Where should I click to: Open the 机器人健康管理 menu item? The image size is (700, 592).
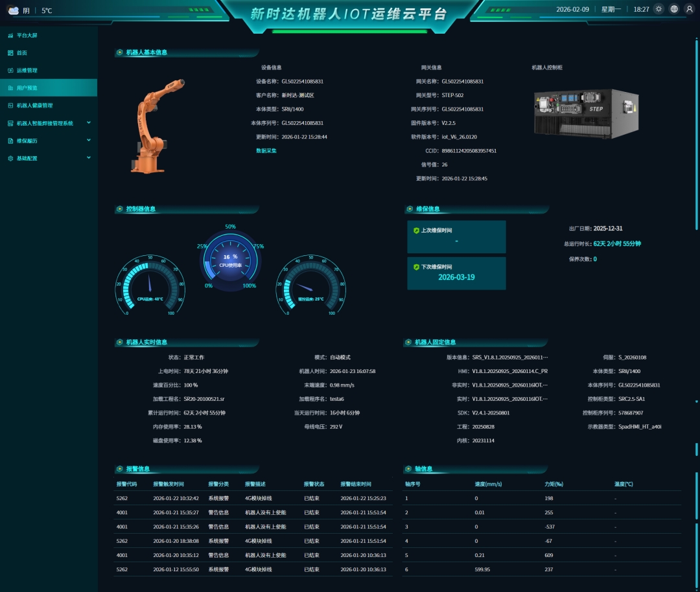pos(49,106)
